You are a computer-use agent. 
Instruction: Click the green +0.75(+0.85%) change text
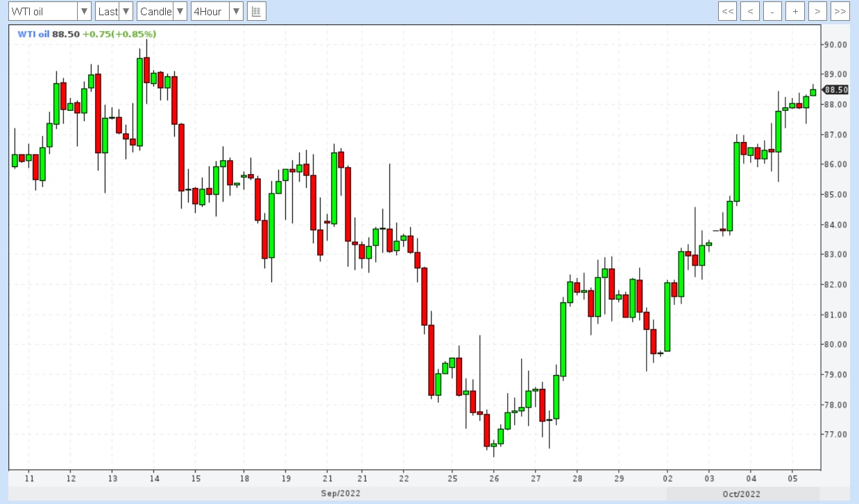click(x=119, y=34)
